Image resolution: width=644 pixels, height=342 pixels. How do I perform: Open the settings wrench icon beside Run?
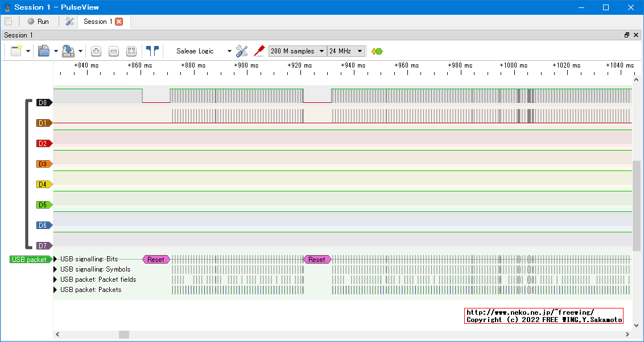point(69,22)
